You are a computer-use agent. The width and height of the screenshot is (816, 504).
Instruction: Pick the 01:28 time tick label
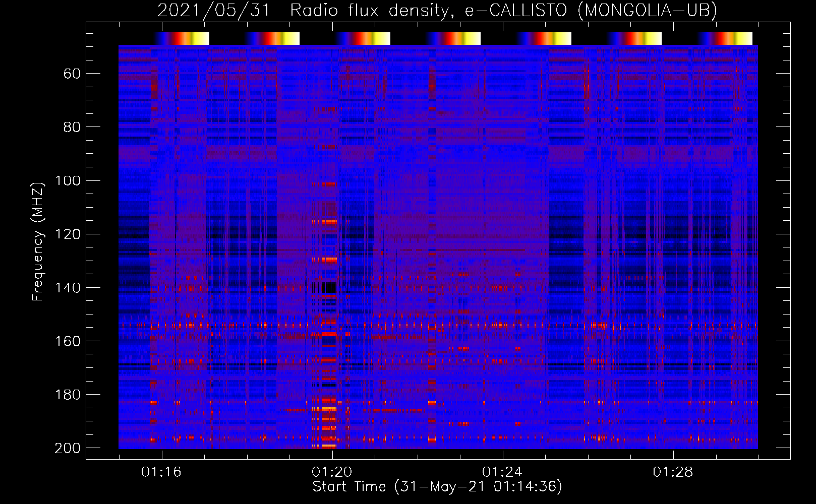673,472
